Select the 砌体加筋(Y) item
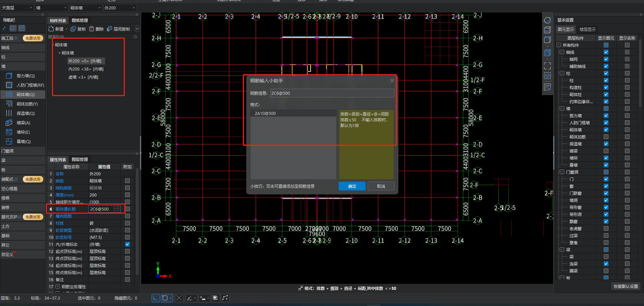 (x=23, y=104)
